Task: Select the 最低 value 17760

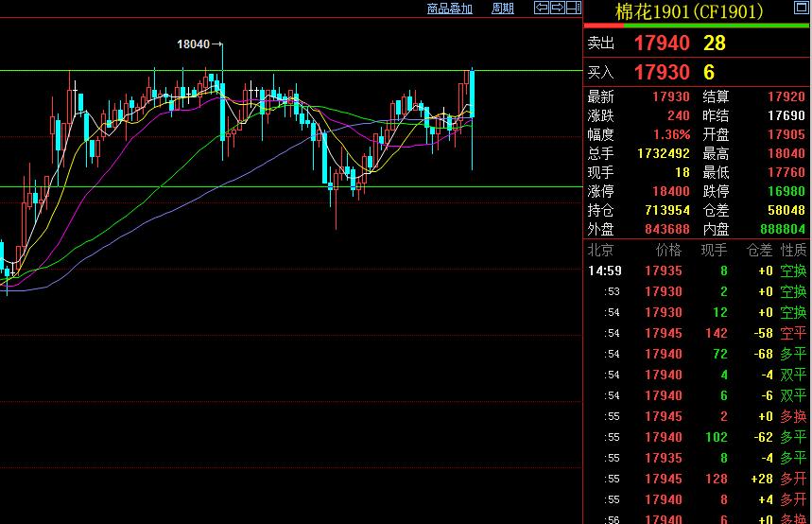Action: [786, 172]
